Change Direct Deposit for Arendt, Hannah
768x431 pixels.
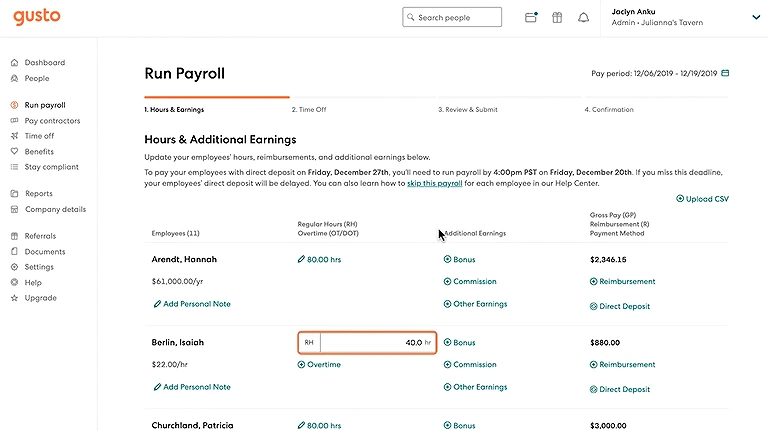pyautogui.click(x=620, y=307)
